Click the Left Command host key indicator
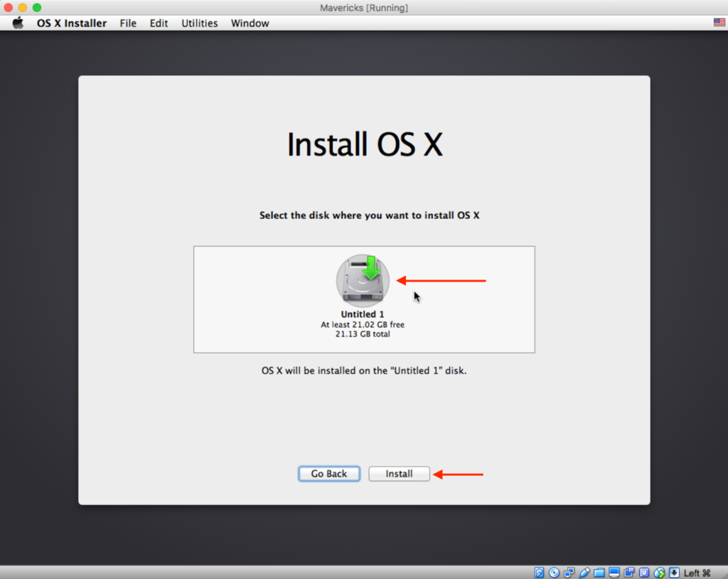Image resolution: width=728 pixels, height=579 pixels. [x=697, y=572]
